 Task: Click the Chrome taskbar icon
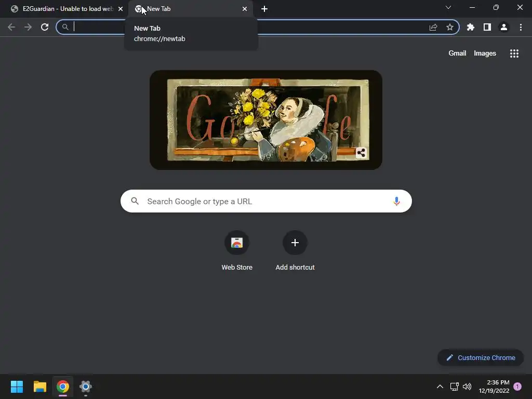(63, 387)
